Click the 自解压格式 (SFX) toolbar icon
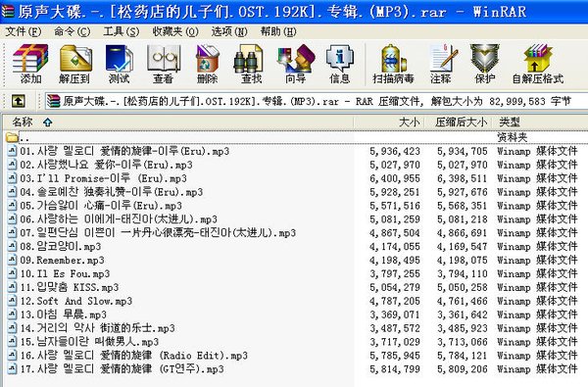The width and height of the screenshot is (588, 387). pyautogui.click(x=538, y=64)
